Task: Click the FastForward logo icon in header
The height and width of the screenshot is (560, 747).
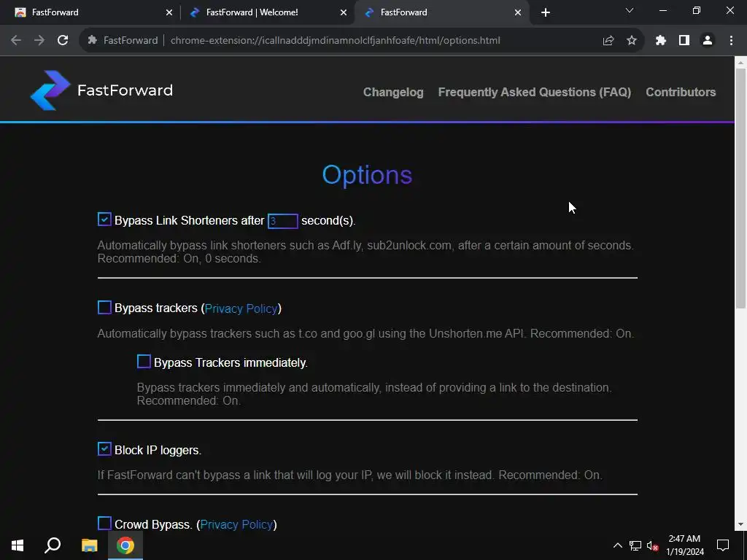Action: (50, 90)
